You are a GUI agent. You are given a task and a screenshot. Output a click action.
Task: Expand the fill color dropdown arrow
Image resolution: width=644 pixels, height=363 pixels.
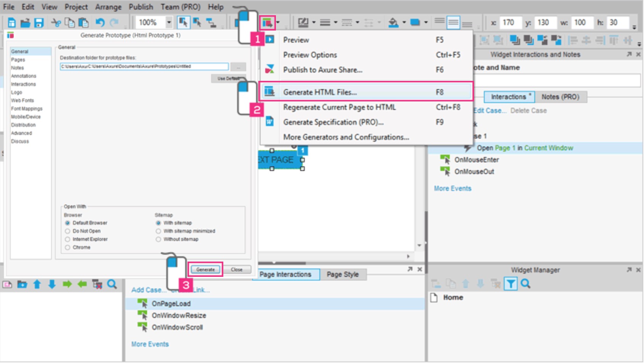[404, 22]
